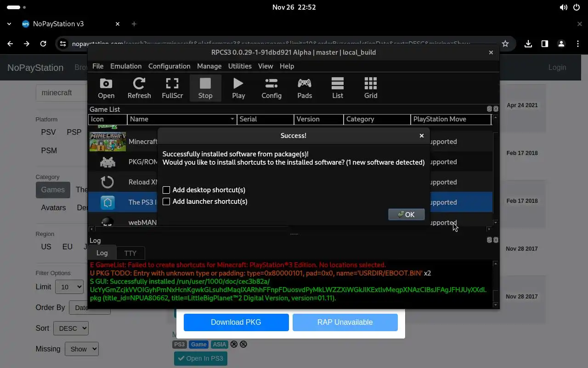Select the Minecraft game thumbnail icon

coord(107,142)
